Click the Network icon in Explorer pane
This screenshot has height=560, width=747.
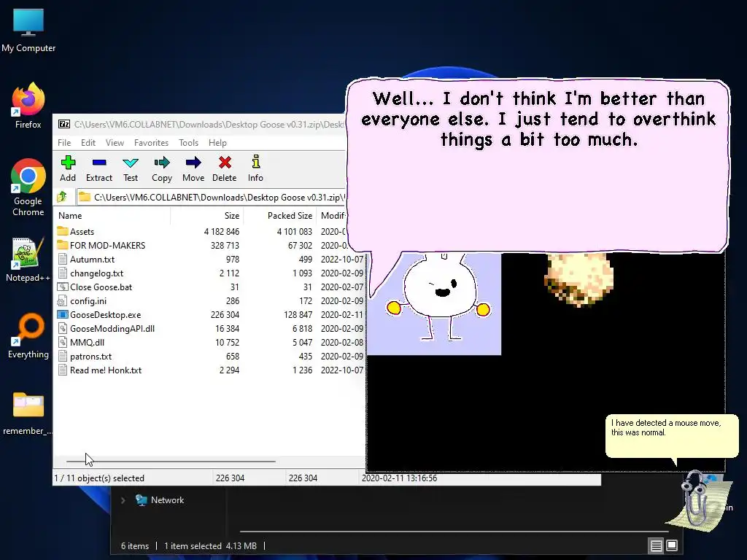141,500
